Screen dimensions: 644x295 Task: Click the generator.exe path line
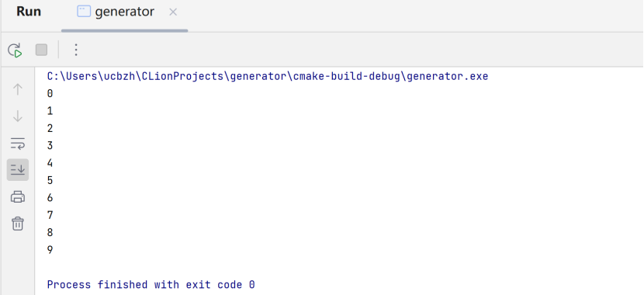(x=268, y=76)
